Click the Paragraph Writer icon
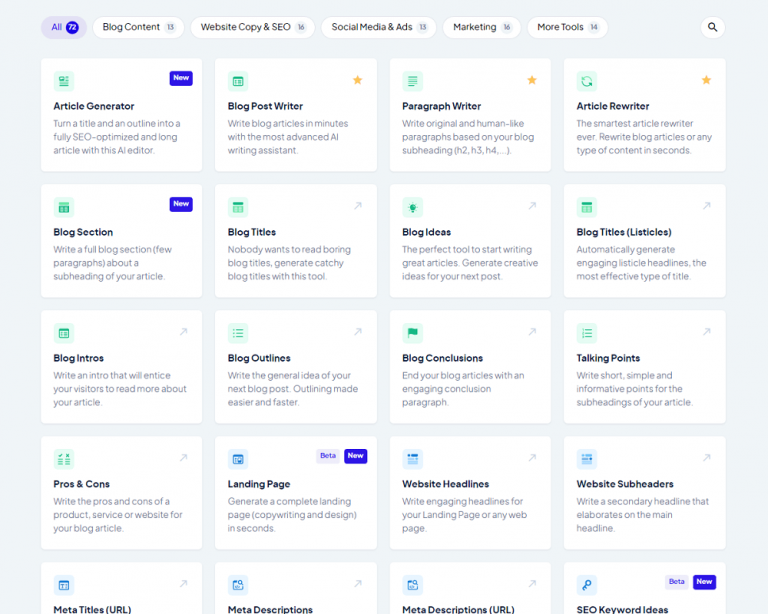The width and height of the screenshot is (768, 614). tap(412, 81)
